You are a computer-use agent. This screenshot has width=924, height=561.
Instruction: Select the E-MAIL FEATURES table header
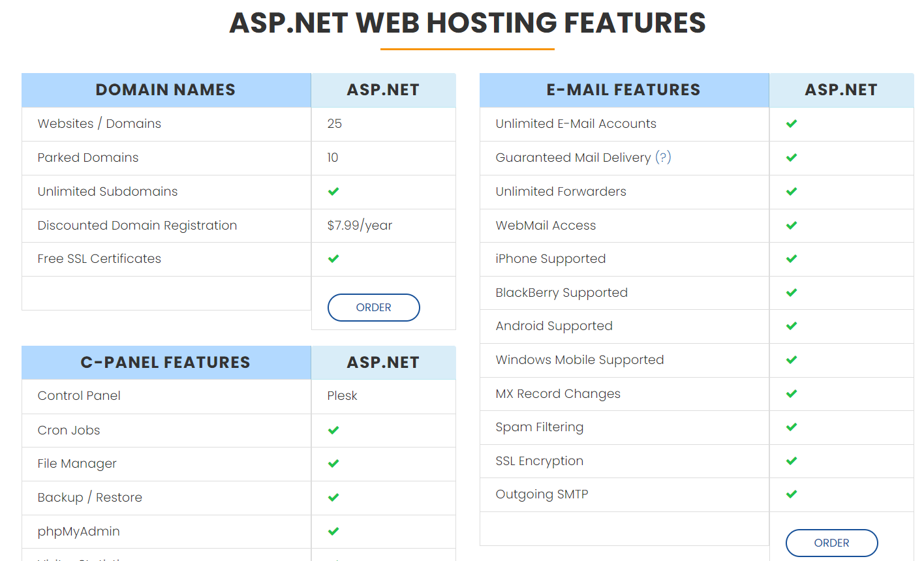coord(624,90)
